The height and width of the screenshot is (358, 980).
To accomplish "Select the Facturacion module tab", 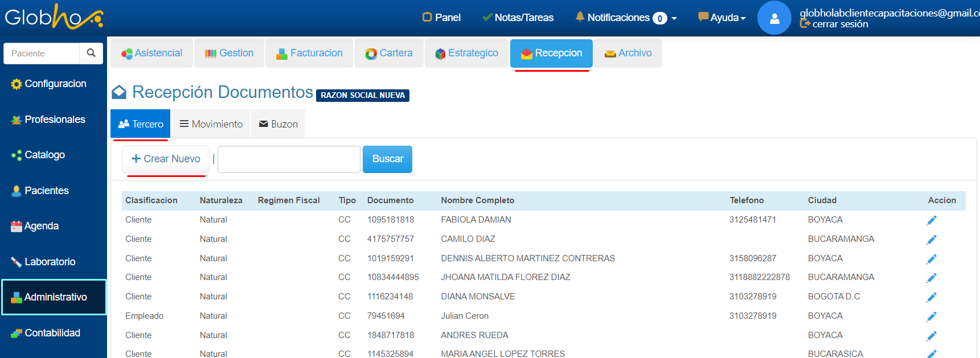I will (309, 53).
